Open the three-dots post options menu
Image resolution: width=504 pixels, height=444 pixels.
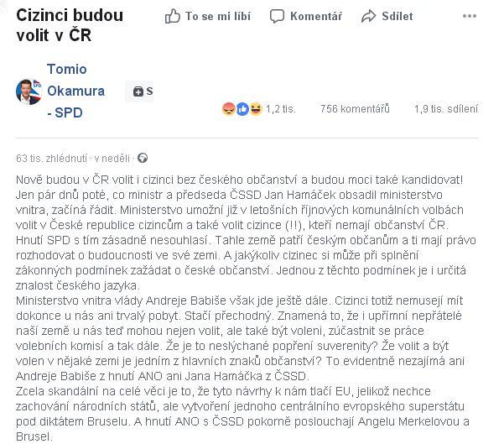point(470,16)
